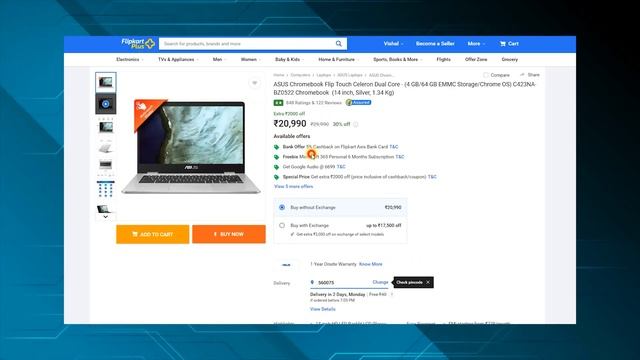
Task: Open T&C for Freebie offer
Action: coord(400,157)
